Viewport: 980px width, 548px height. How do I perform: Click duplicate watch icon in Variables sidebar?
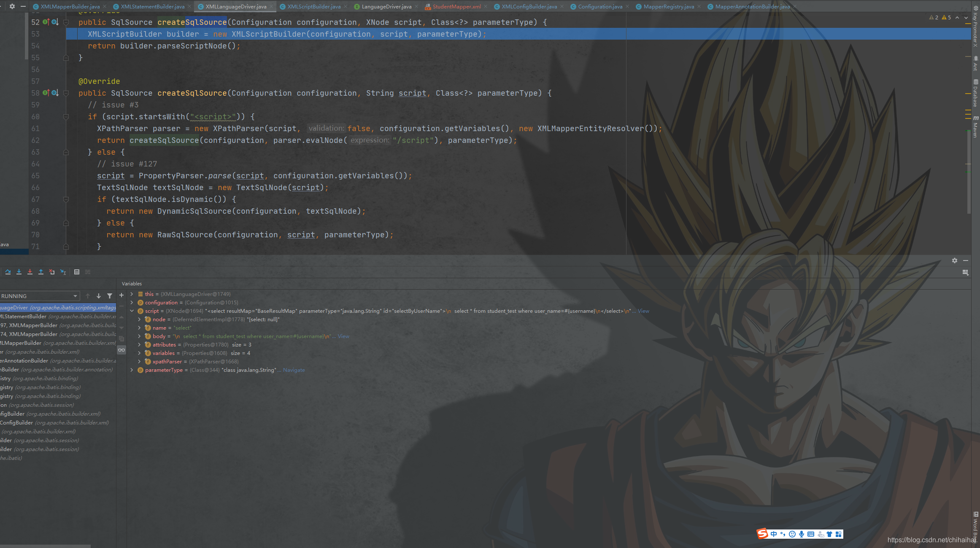click(121, 339)
